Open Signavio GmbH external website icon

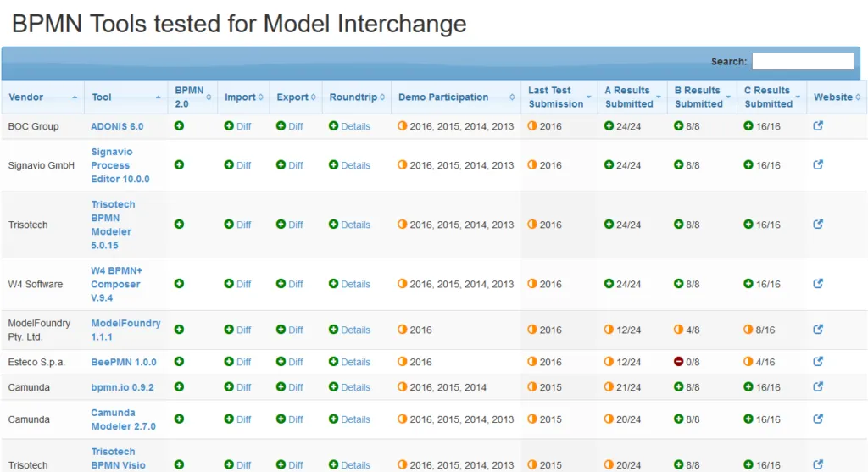coord(818,165)
